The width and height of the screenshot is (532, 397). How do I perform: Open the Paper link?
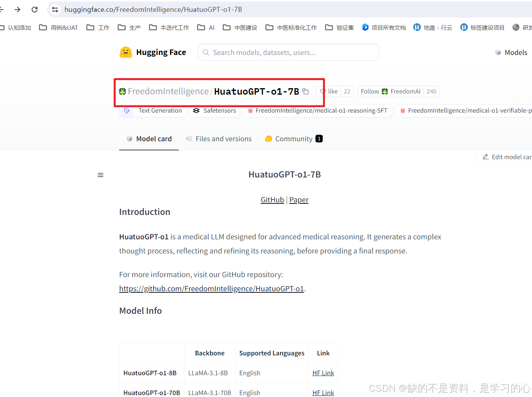pos(299,200)
